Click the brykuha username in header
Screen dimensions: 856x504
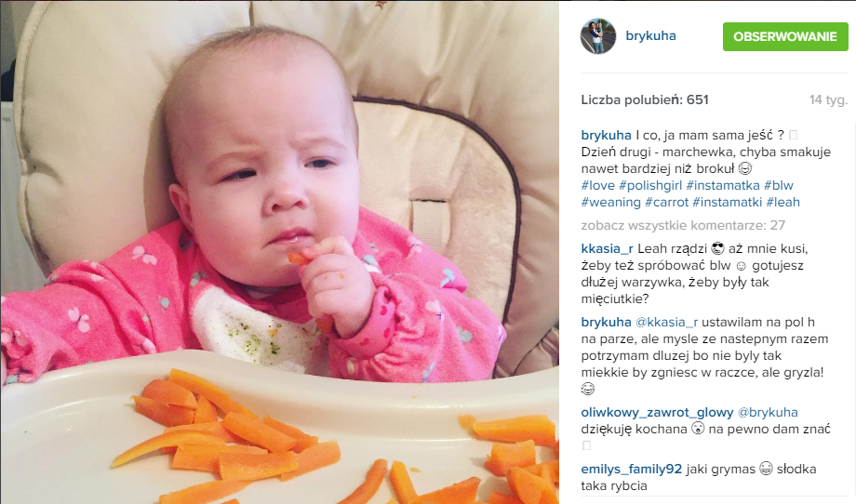(650, 36)
